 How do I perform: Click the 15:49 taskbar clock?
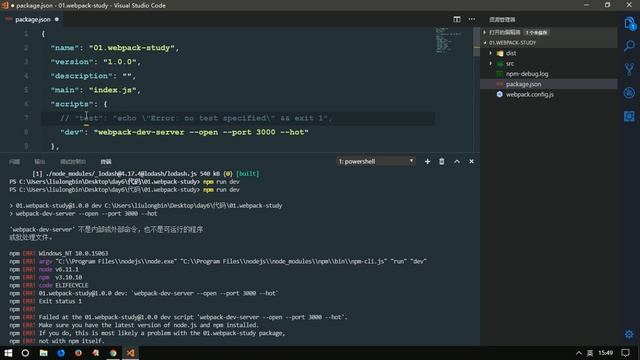605,353
